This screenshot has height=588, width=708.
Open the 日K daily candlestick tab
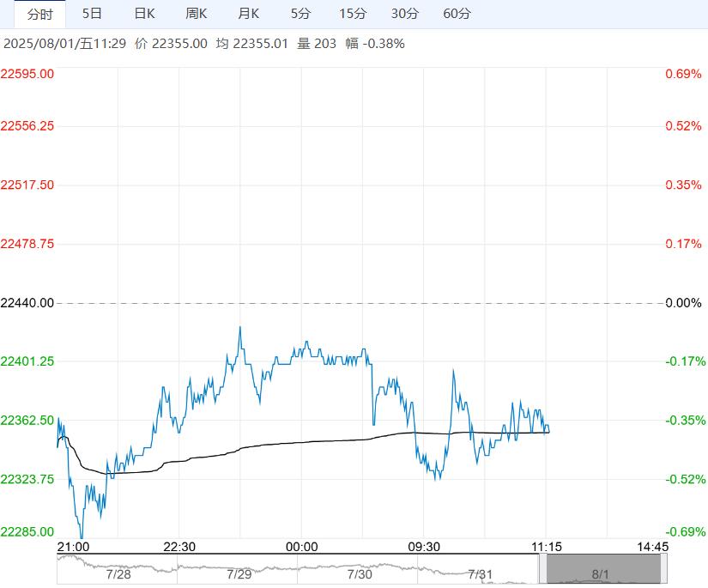click(x=144, y=14)
